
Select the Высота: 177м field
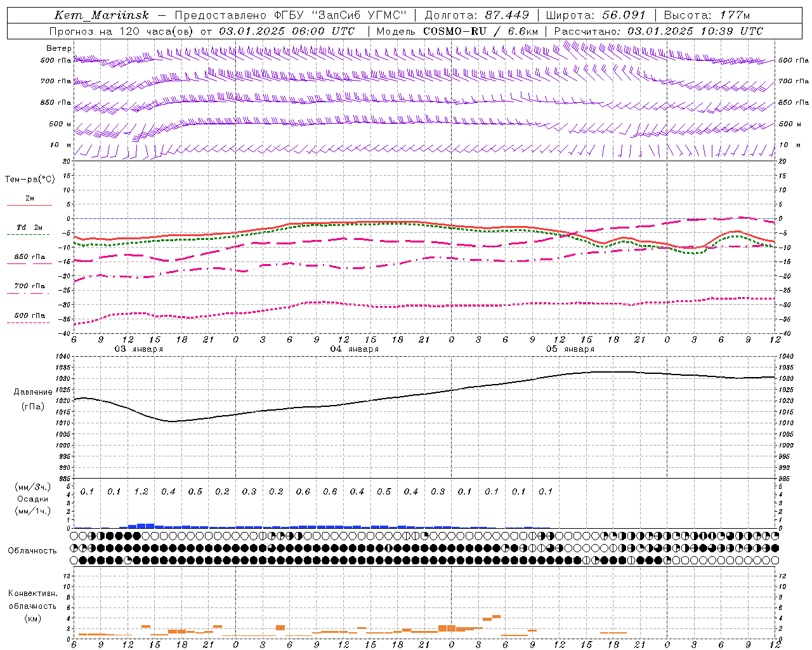click(707, 15)
